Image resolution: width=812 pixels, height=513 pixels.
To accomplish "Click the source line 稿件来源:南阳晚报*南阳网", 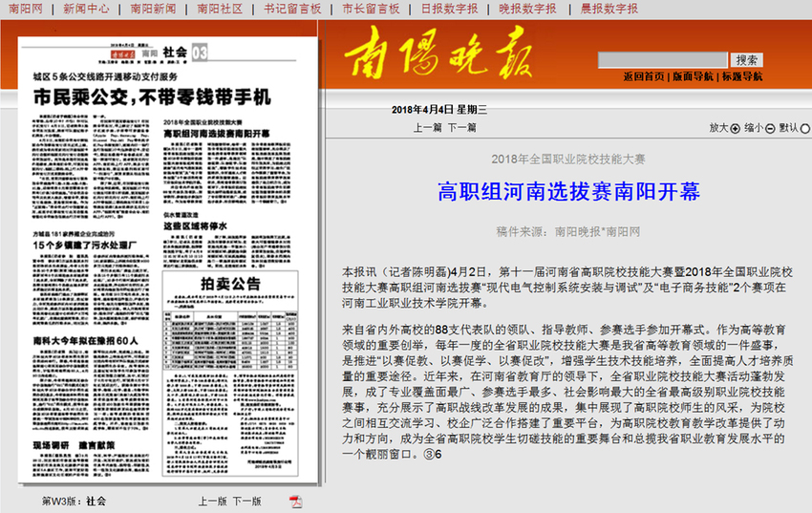I will point(568,232).
